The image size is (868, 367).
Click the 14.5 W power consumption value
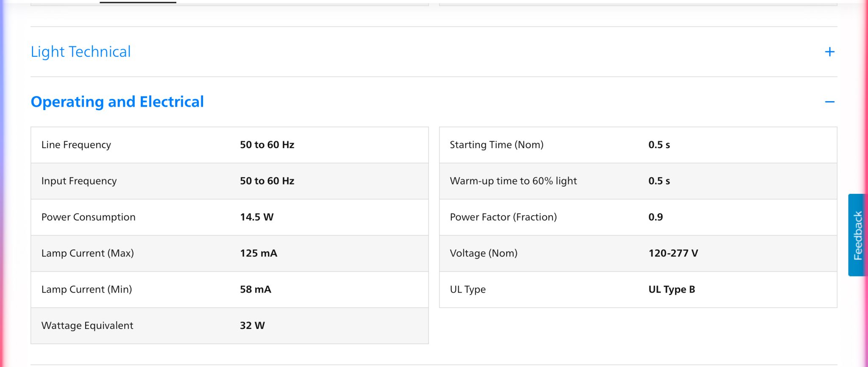point(256,217)
